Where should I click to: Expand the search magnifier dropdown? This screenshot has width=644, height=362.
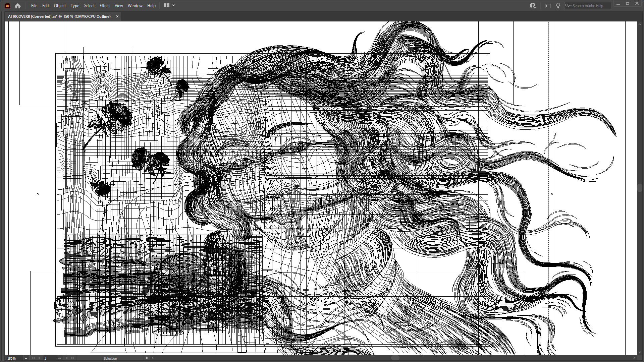[x=568, y=6]
